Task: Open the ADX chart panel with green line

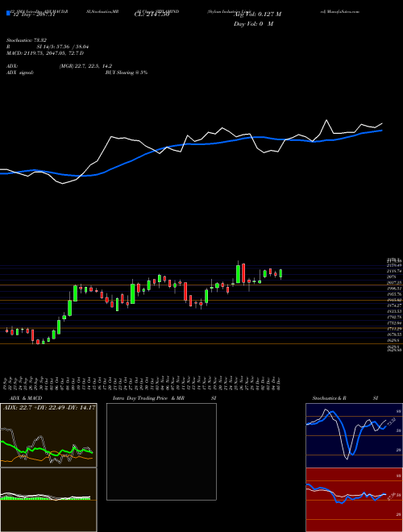Action: coord(48,435)
